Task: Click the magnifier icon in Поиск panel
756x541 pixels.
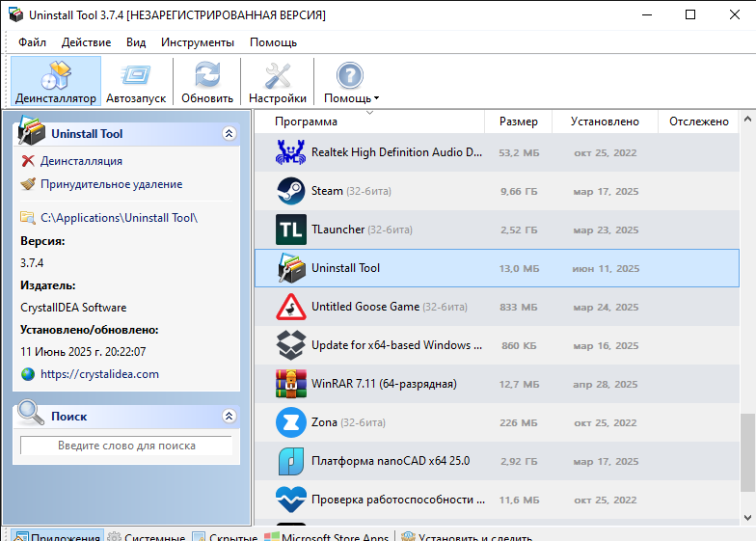Action: (31, 413)
